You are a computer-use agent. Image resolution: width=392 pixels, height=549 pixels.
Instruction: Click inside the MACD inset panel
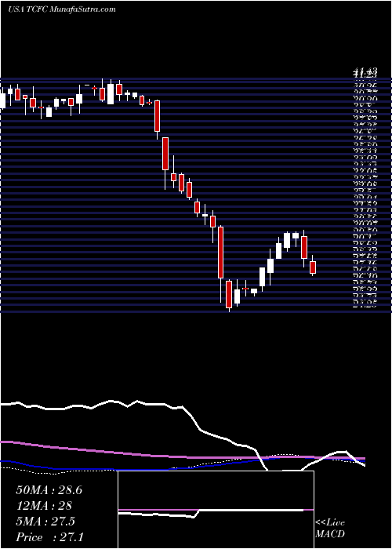(x=216, y=510)
